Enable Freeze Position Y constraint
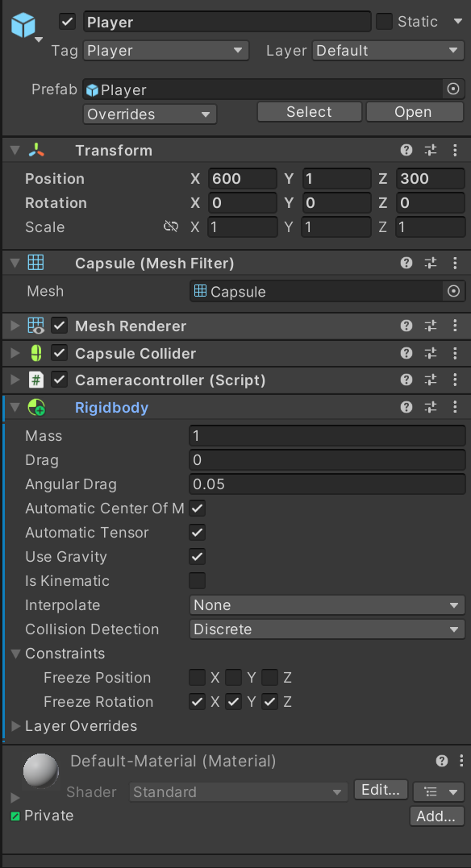The height and width of the screenshot is (868, 471). [x=233, y=677]
